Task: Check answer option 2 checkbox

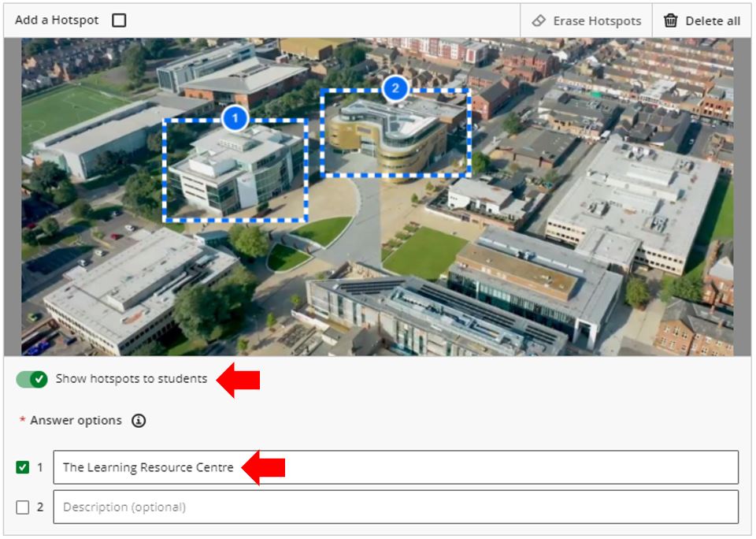Action: pyautogui.click(x=22, y=507)
